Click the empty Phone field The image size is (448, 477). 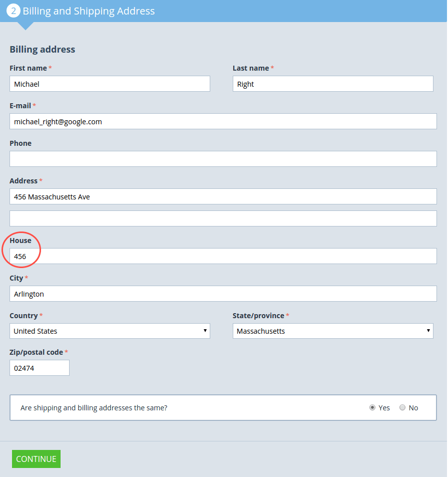tap(223, 159)
